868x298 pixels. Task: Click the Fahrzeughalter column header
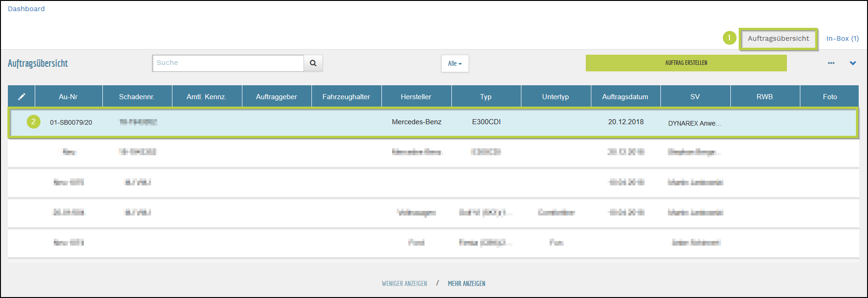[346, 96]
